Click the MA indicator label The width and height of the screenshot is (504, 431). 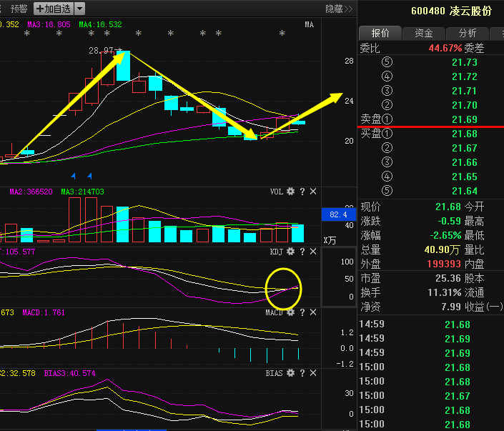click(x=310, y=25)
